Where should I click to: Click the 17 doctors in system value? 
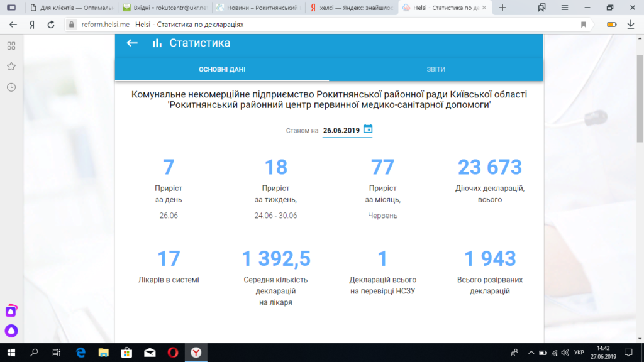169,258
